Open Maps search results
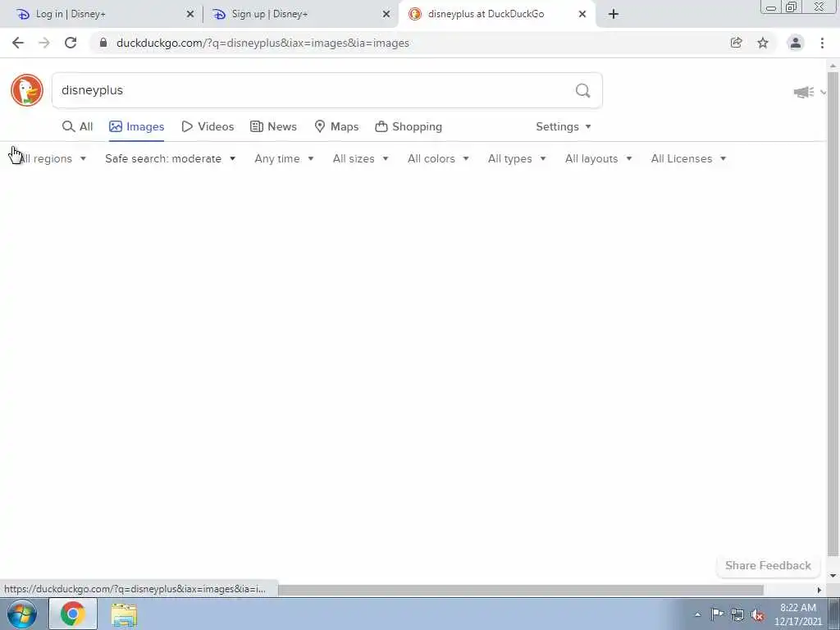This screenshot has width=840, height=630. (336, 126)
